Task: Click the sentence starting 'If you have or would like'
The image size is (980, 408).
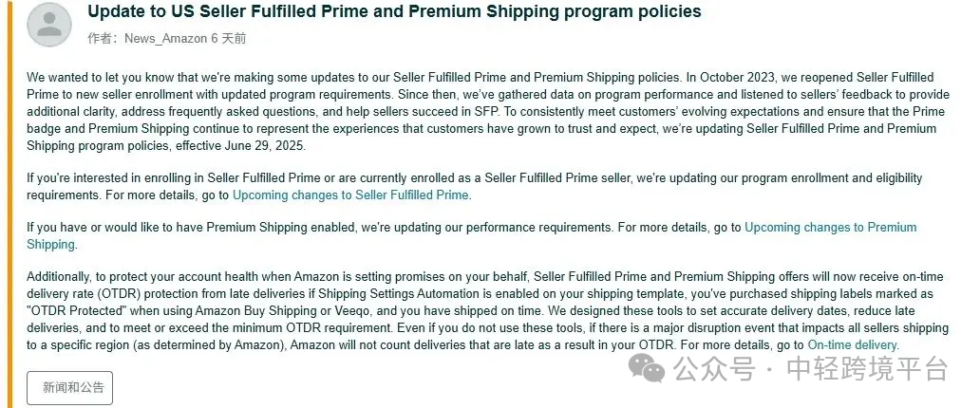Action: [x=472, y=235]
